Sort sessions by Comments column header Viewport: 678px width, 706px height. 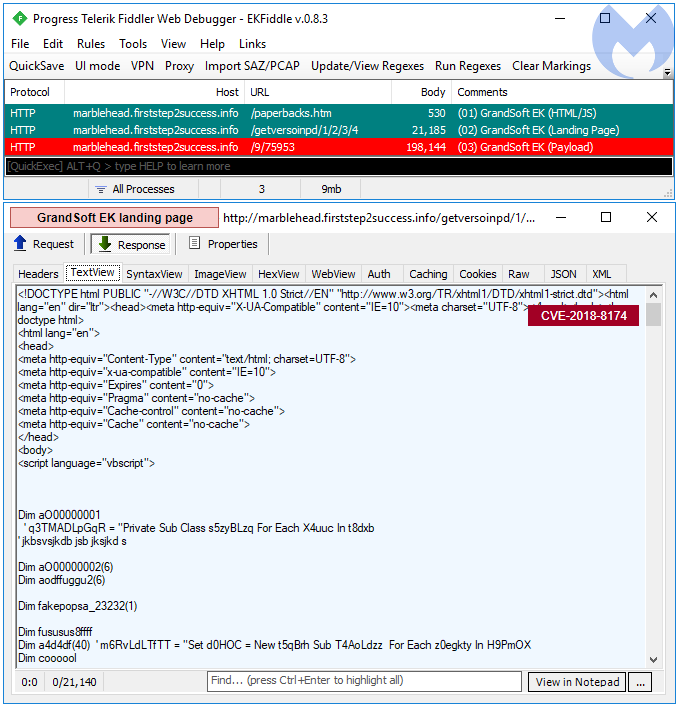[x=562, y=92]
